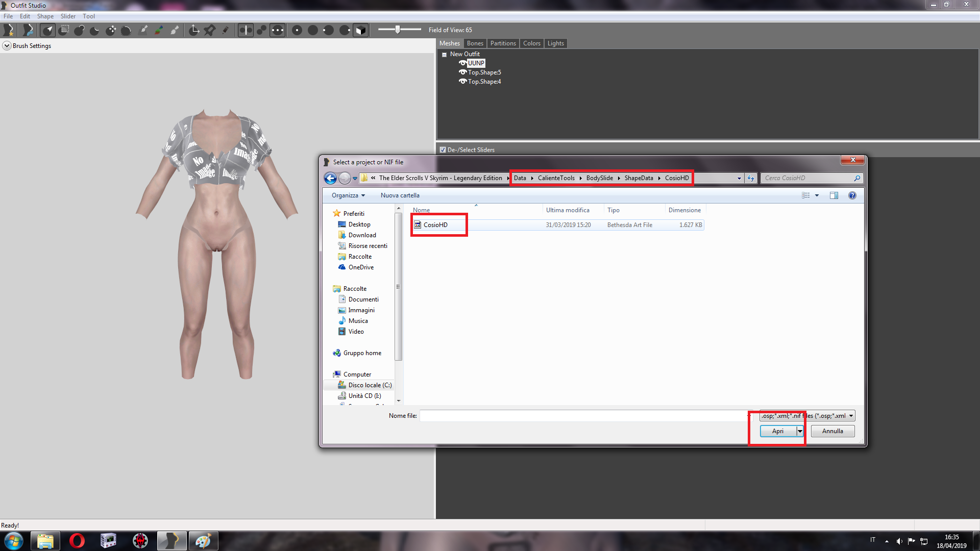This screenshot has width=980, height=551.
Task: Choose the Mask brush tool
Action: [64, 30]
